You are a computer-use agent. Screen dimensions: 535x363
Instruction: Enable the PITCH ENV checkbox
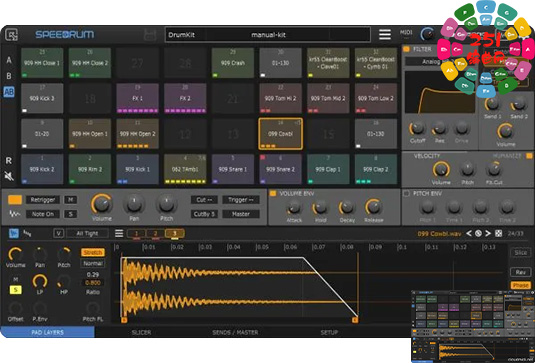pyautogui.click(x=406, y=193)
